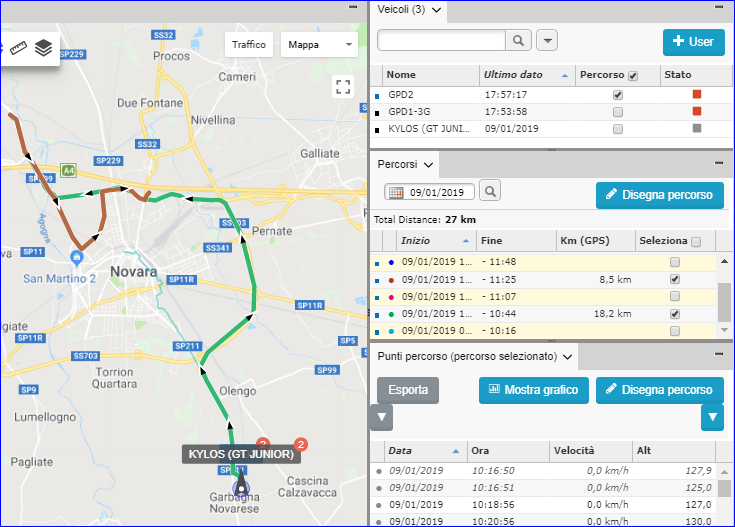Expand the vehicle search filter dropdown
Viewport: 735px width, 527px height.
[547, 40]
